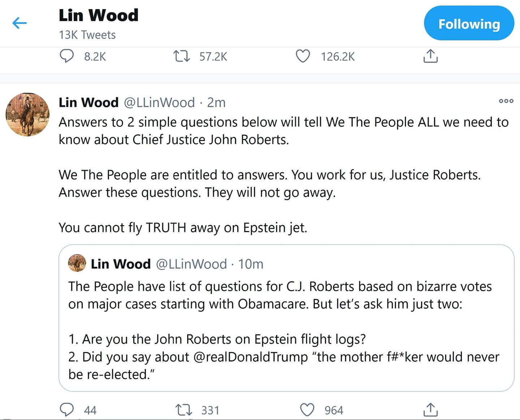520x420 pixels.
Task: Click the back arrow icon
Action: point(19,23)
